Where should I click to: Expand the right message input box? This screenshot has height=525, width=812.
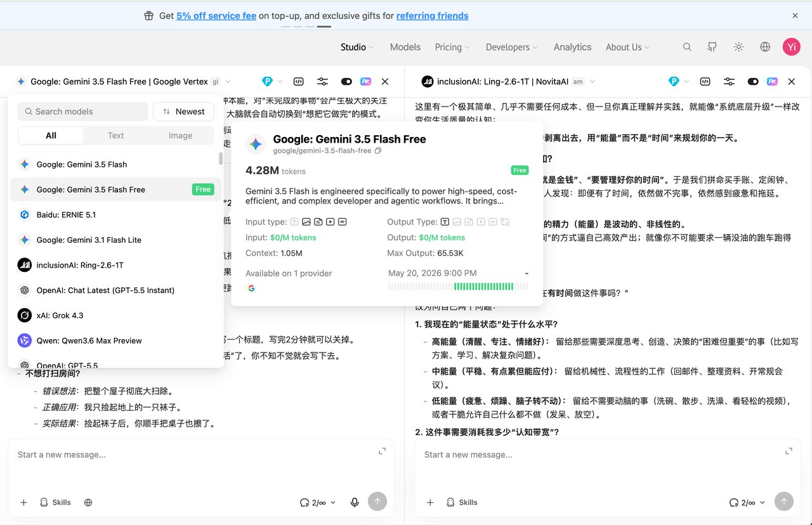(x=789, y=451)
